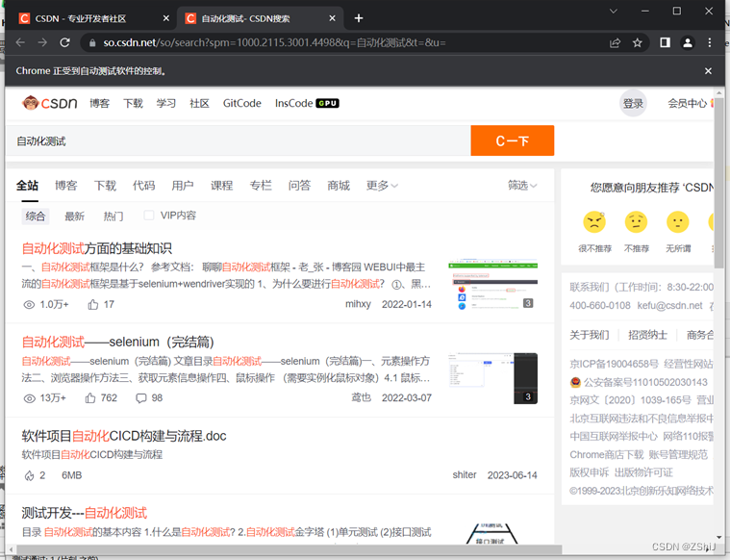This screenshot has height=560, width=730.
Task: Focus the search box containing 自动化测试
Action: click(239, 140)
